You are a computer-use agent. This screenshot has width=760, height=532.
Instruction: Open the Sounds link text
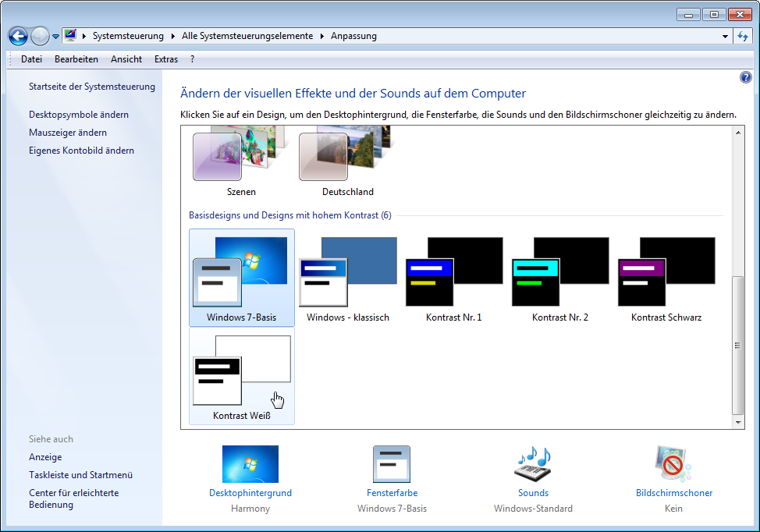pos(533,493)
